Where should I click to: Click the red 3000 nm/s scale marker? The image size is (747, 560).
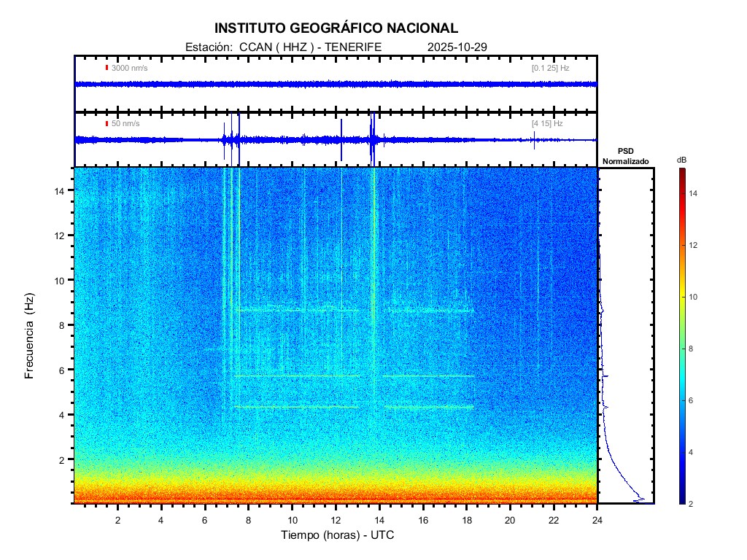107,68
